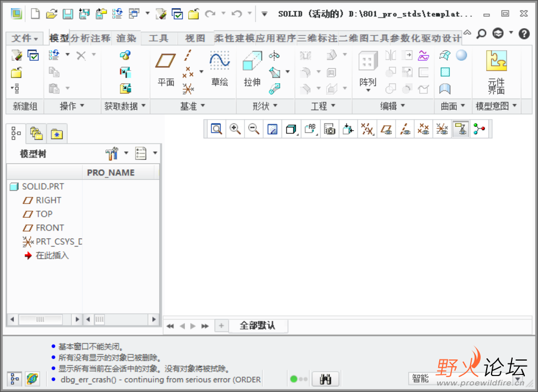This screenshot has width=538, height=392.
Task: Toggle spin center display icon
Action: (479, 129)
